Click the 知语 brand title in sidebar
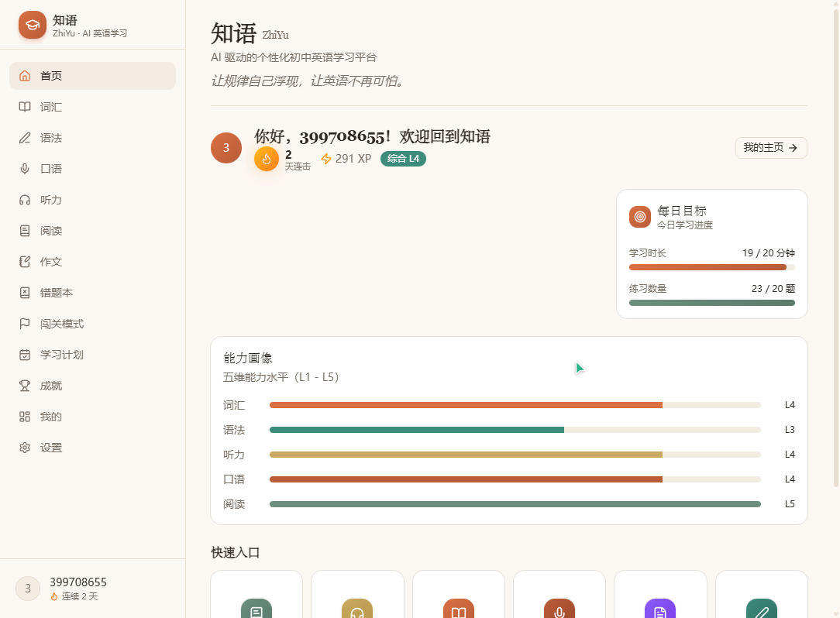This screenshot has width=840, height=618. click(65, 20)
